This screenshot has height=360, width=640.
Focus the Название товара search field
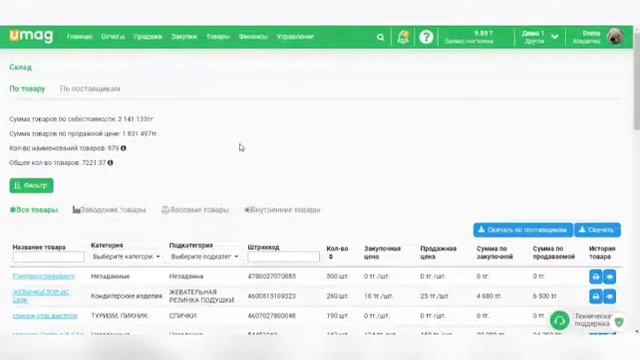48,257
